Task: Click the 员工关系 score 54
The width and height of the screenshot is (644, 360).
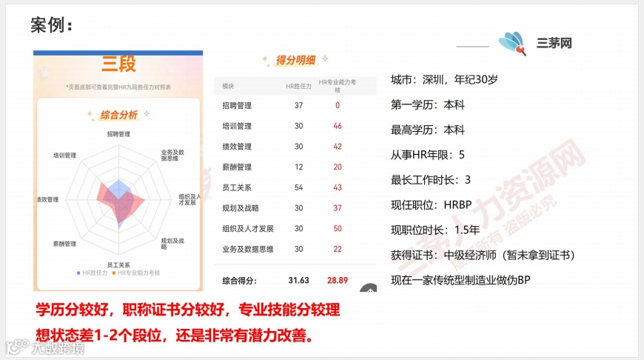Action: pyautogui.click(x=298, y=188)
